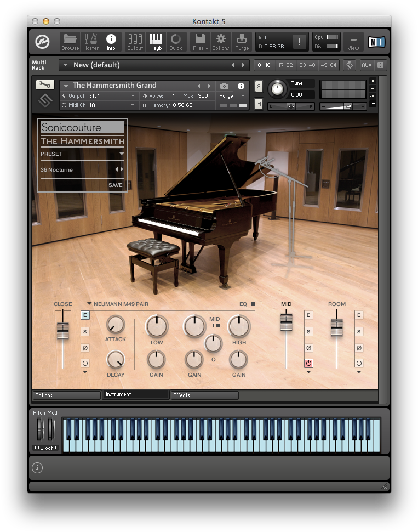
Task: Click the bottom info circle icon
Action: (37, 468)
